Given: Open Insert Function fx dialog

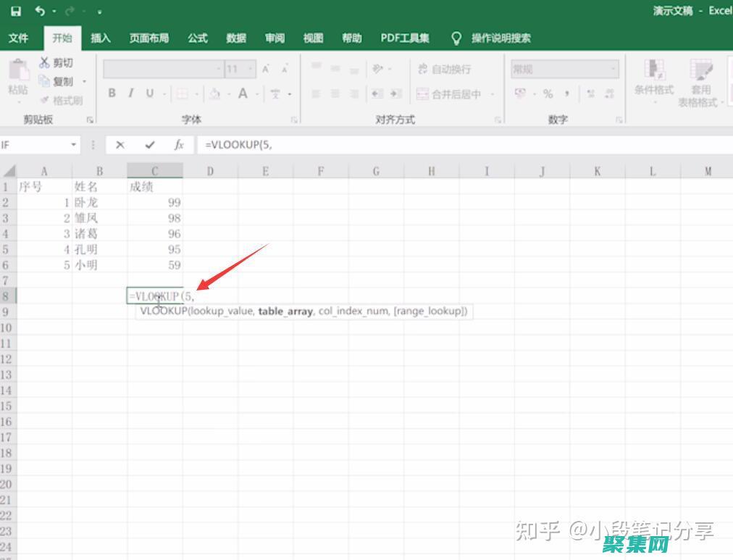Looking at the screenshot, I should click(179, 145).
